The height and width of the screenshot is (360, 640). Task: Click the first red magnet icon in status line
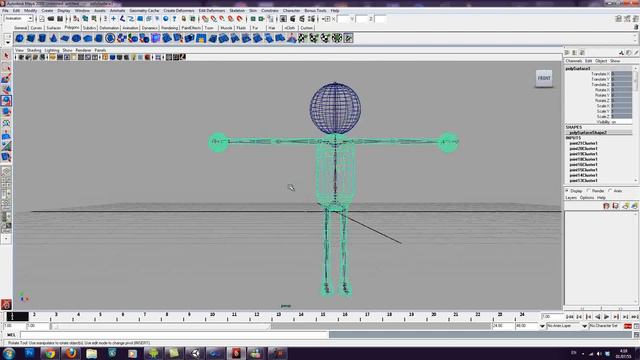pyautogui.click(x=204, y=19)
